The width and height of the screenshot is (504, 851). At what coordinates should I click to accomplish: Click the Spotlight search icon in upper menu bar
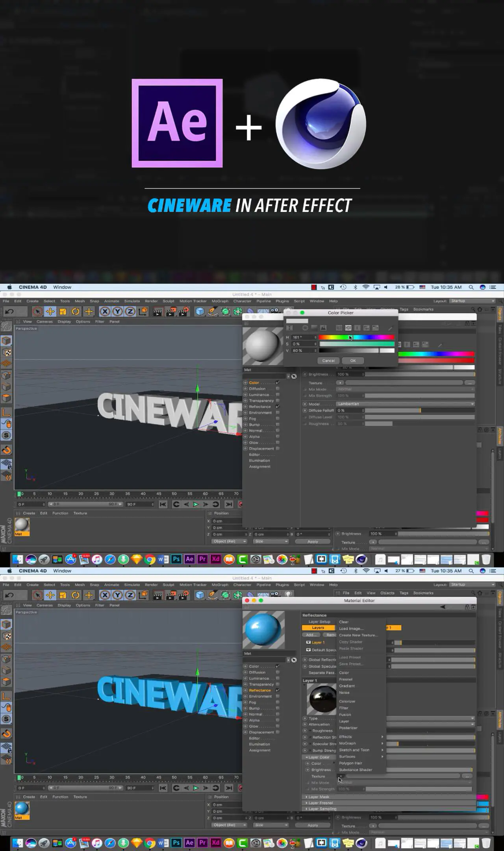point(471,287)
